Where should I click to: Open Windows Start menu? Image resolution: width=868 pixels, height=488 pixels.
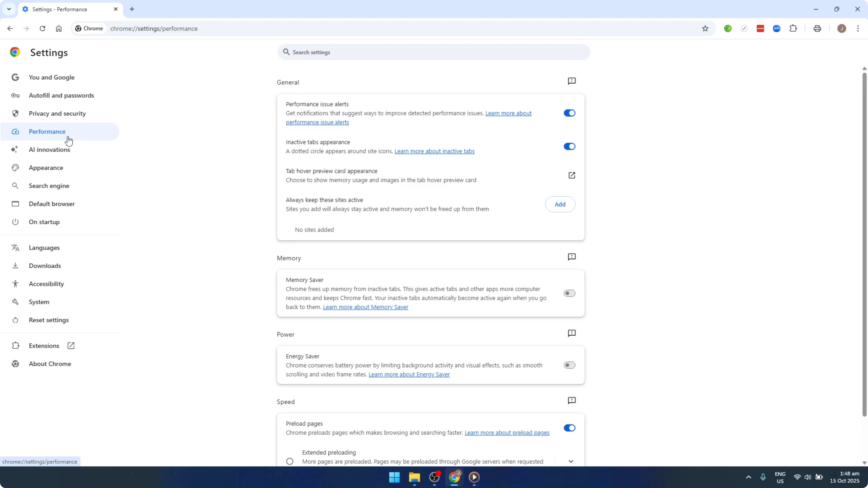[394, 477]
